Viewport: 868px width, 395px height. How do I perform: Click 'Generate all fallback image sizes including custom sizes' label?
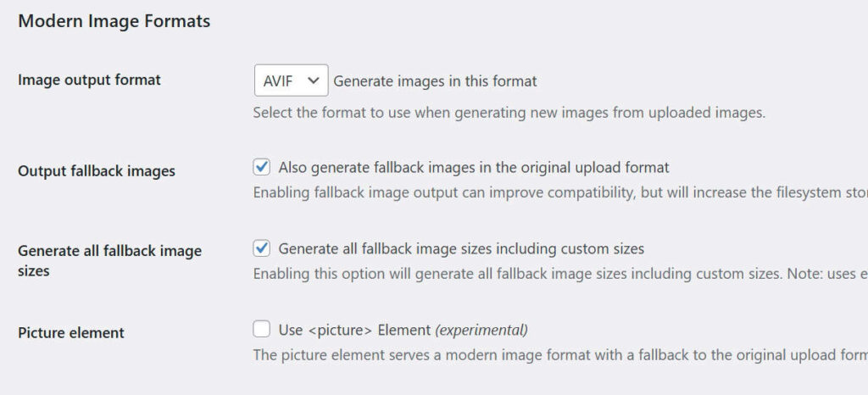coord(461,249)
